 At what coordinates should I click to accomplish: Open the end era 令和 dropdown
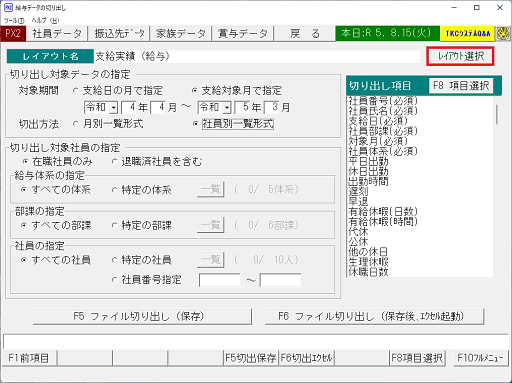(x=227, y=107)
